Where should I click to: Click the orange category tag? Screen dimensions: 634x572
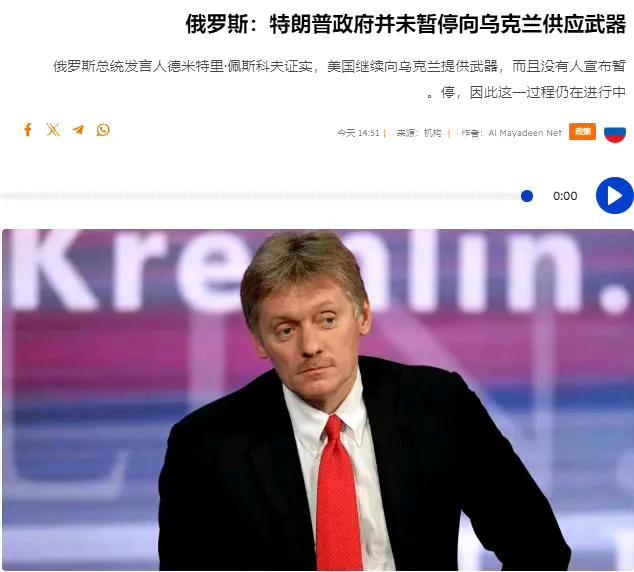click(x=582, y=132)
